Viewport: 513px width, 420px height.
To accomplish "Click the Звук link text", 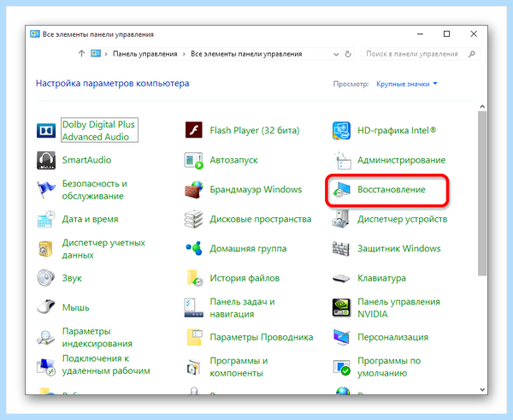I will (x=72, y=278).
